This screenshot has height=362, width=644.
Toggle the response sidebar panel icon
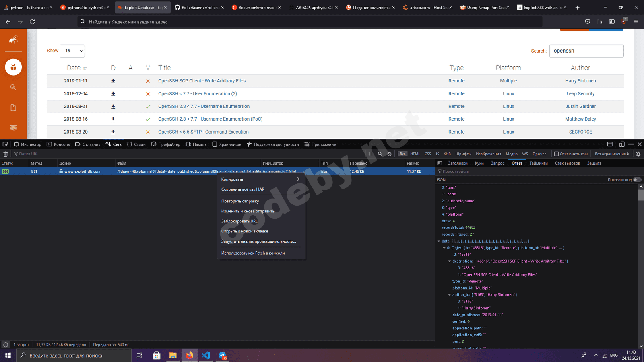coord(440,163)
